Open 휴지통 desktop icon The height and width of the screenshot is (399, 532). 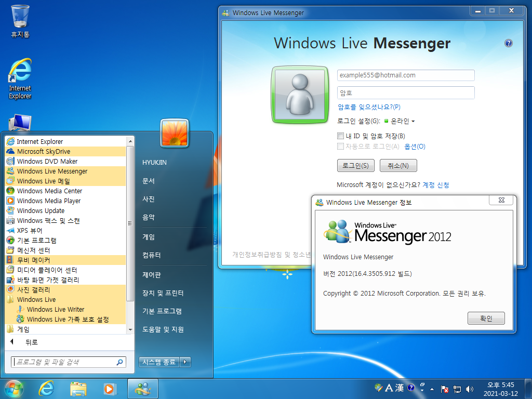pos(20,21)
